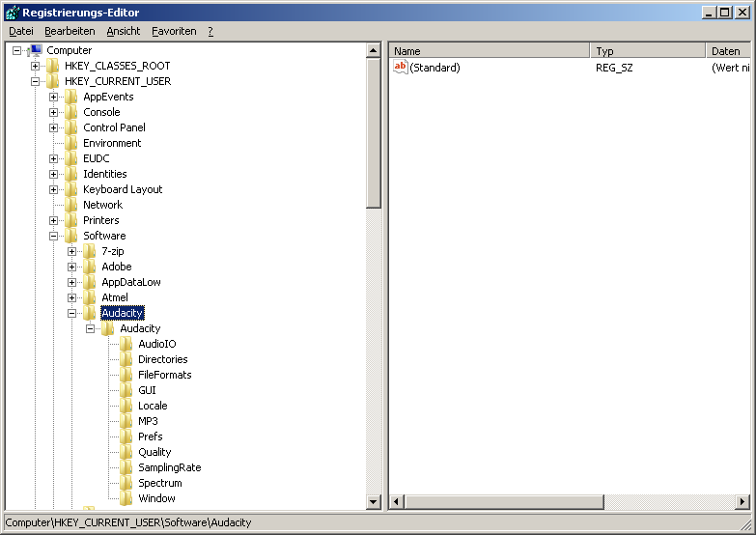The width and height of the screenshot is (756, 535).
Task: Collapse the Computer root node
Action: pos(16,50)
